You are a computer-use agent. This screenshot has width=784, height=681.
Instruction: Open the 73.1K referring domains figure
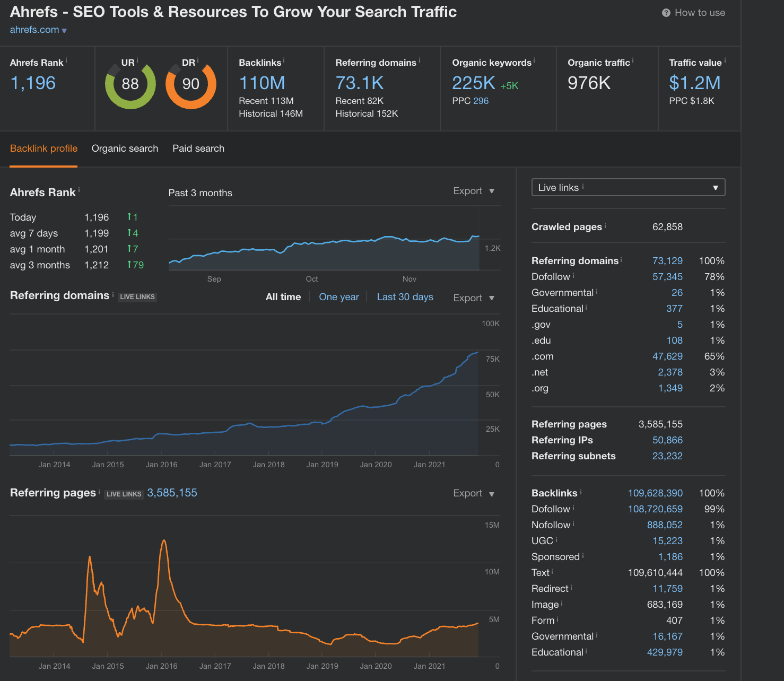click(x=360, y=83)
